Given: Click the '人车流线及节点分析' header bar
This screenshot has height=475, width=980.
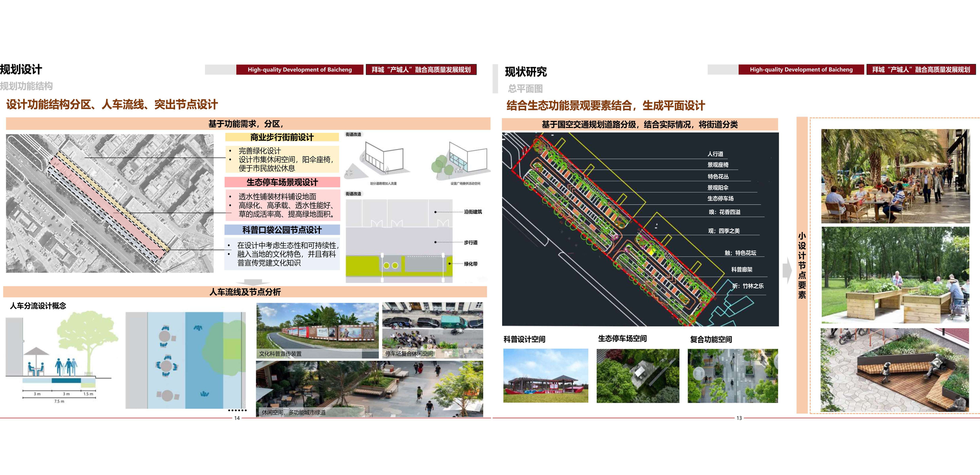Looking at the screenshot, I should (x=245, y=292).
